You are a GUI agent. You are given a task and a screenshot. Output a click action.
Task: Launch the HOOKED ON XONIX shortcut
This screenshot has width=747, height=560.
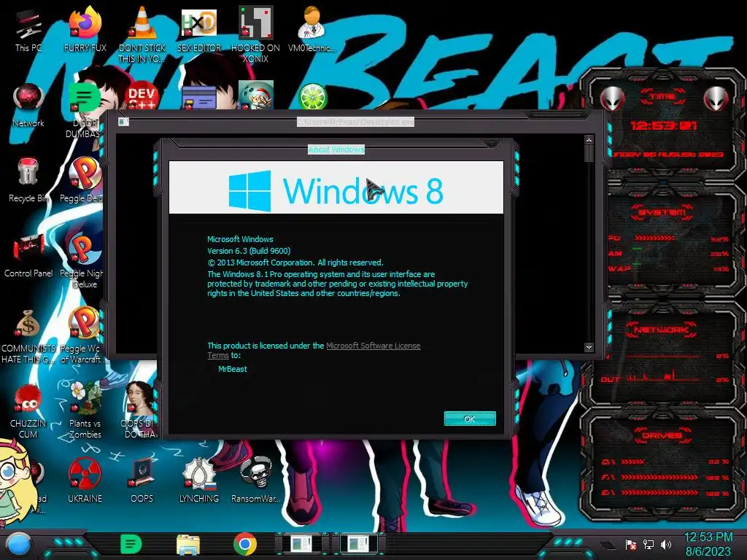point(255,34)
